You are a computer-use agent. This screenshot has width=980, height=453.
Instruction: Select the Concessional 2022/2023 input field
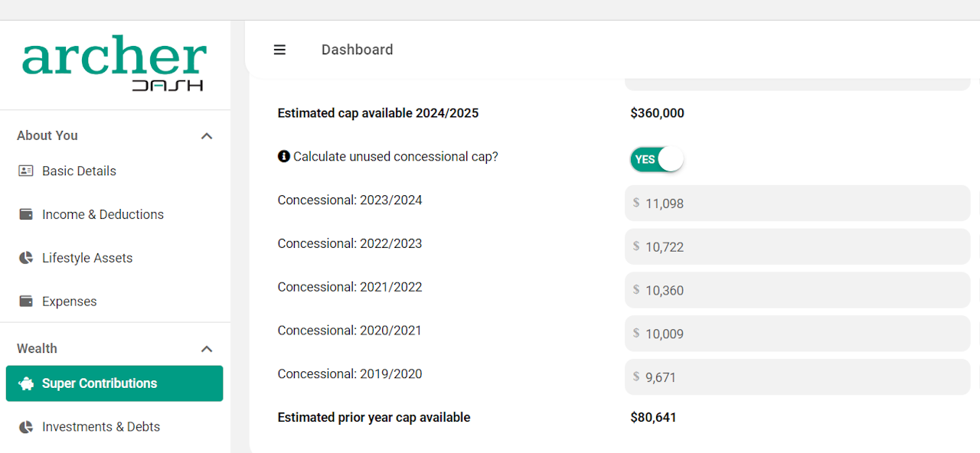pos(796,247)
